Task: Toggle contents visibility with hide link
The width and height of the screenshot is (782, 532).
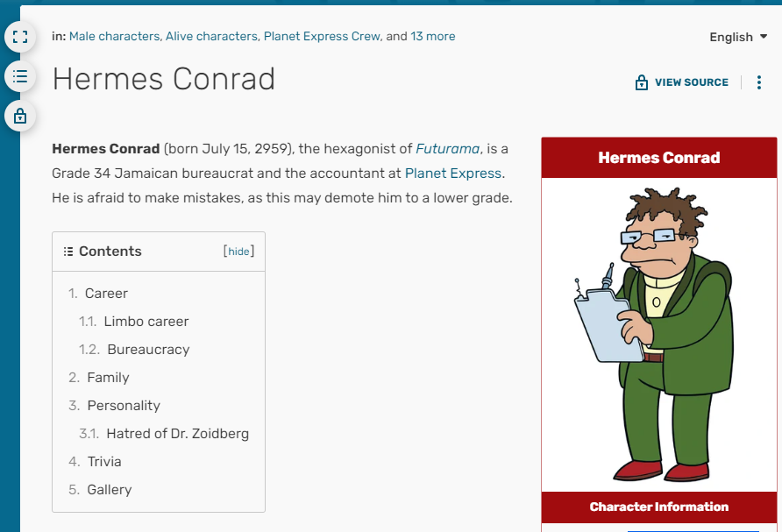Action: [x=238, y=252]
